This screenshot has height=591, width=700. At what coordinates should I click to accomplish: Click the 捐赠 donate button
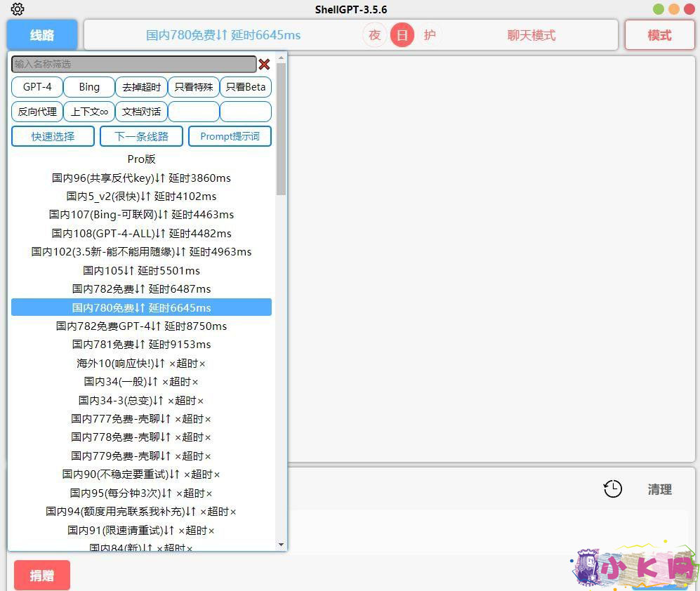click(x=42, y=576)
